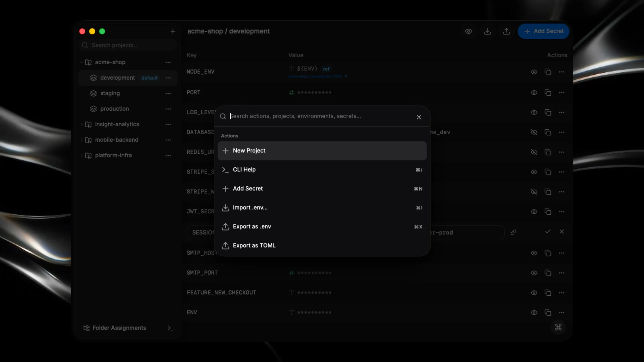
Task: Click the import download icon in header
Action: point(487,31)
